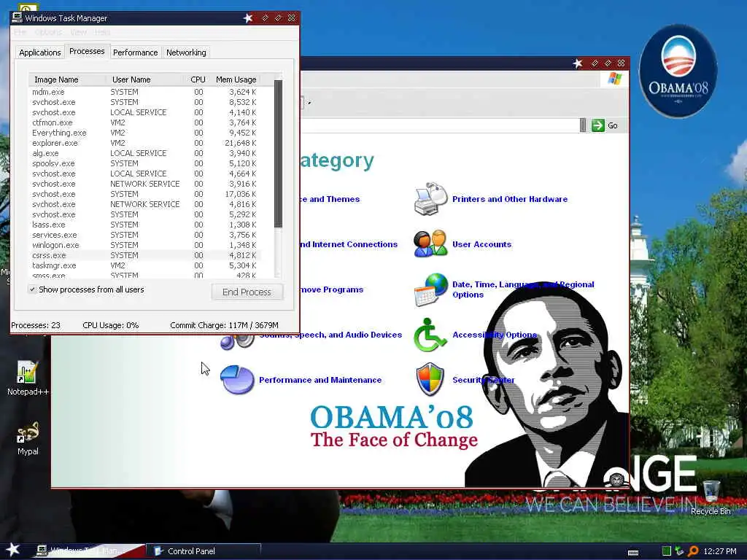747x560 pixels.
Task: Select the mdm.exe process row
Action: pyautogui.click(x=144, y=92)
